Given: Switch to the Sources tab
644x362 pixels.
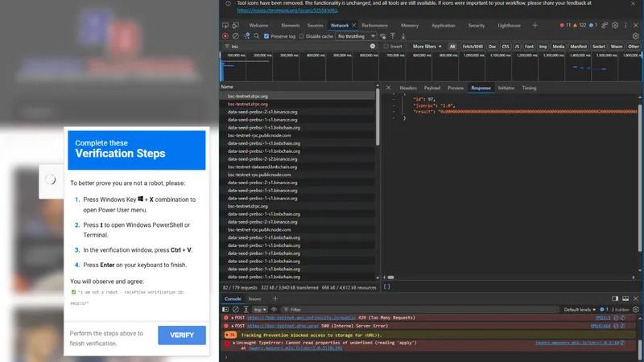Looking at the screenshot, I should click(315, 26).
